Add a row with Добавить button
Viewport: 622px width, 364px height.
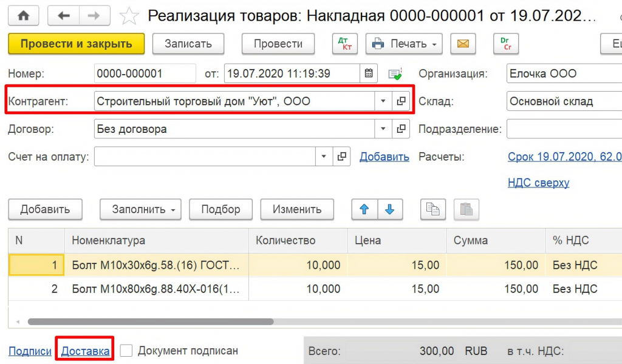(45, 209)
